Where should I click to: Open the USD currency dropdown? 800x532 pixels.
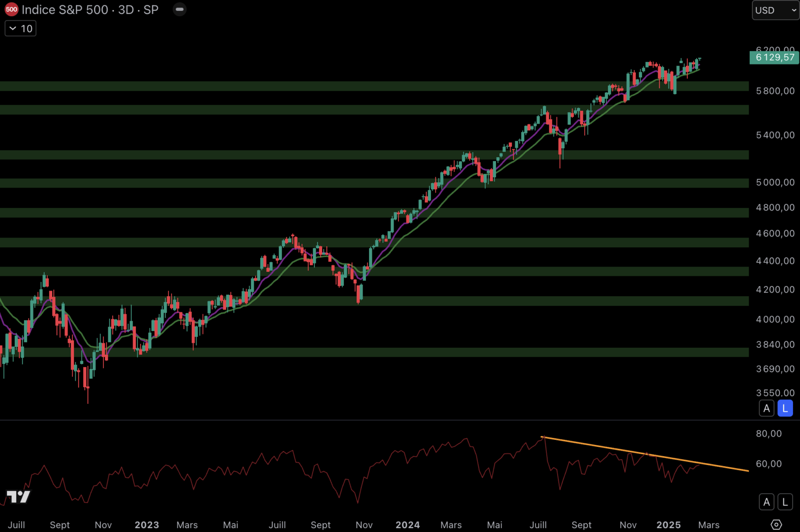pyautogui.click(x=775, y=10)
